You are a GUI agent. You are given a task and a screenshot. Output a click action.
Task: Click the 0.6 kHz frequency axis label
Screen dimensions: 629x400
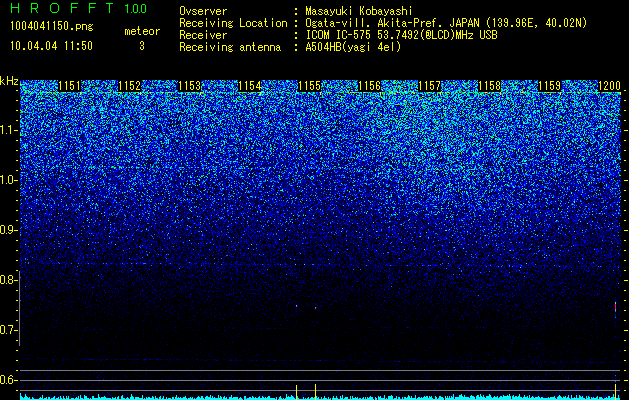[8, 380]
